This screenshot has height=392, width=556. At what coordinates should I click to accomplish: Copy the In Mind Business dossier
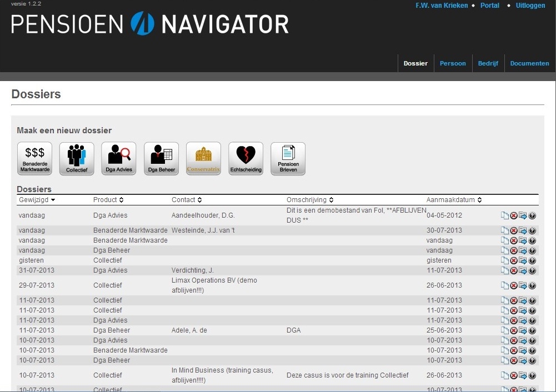tap(504, 375)
